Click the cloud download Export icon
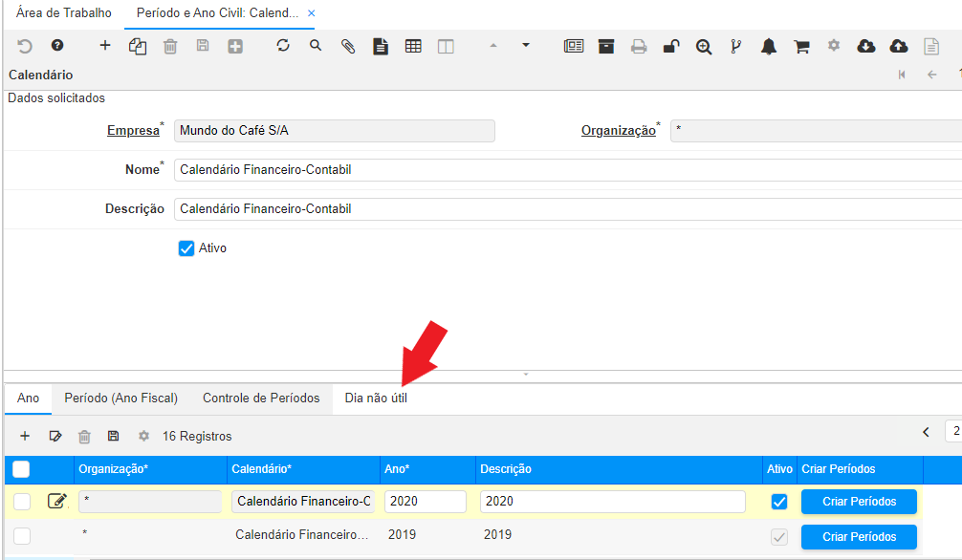Screen dimensions: 962x560 865,45
